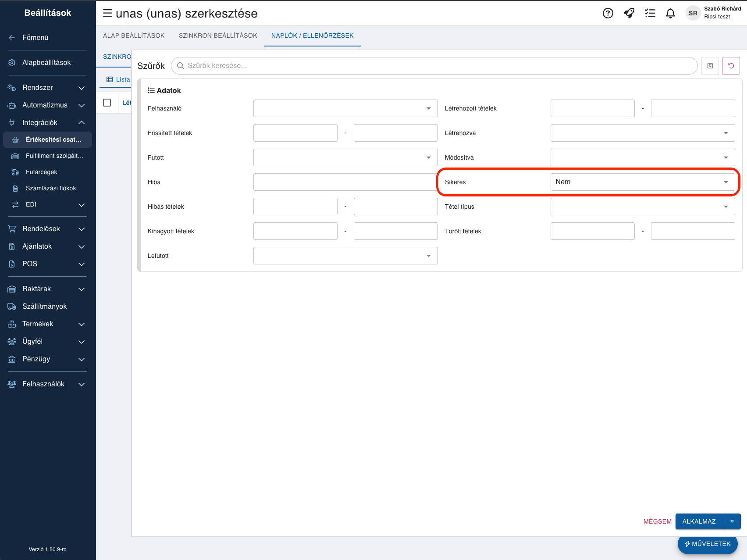The width and height of the screenshot is (747, 560).
Task: Click the Értékesítési csatornák basket icon
Action: pos(15,140)
